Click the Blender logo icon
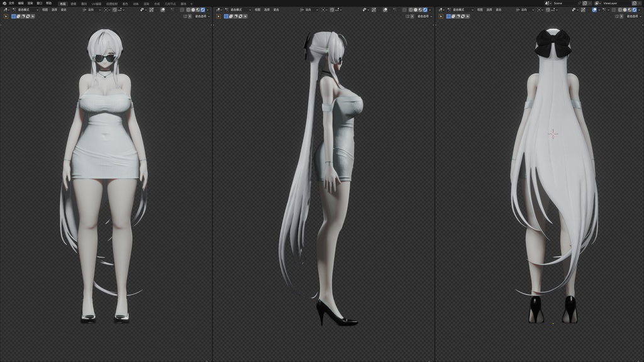644x362 pixels. 4,3
